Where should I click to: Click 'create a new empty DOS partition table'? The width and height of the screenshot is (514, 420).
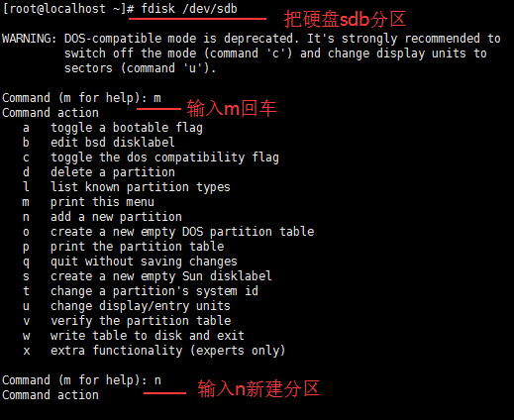[168, 232]
